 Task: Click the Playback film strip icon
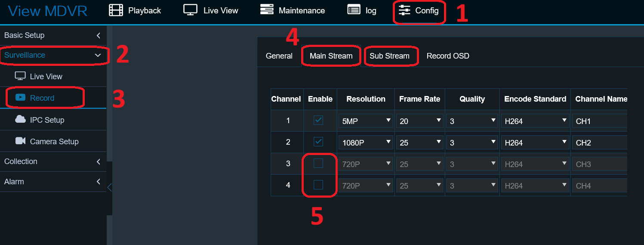pos(116,10)
